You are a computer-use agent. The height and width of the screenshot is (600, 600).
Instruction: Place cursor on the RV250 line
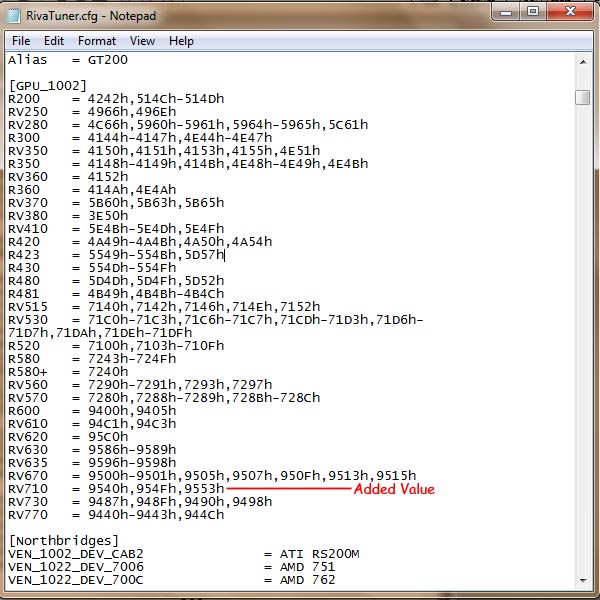pos(92,112)
